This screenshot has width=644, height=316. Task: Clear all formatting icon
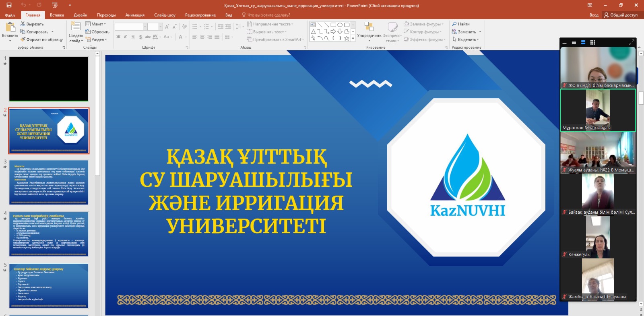click(x=184, y=27)
